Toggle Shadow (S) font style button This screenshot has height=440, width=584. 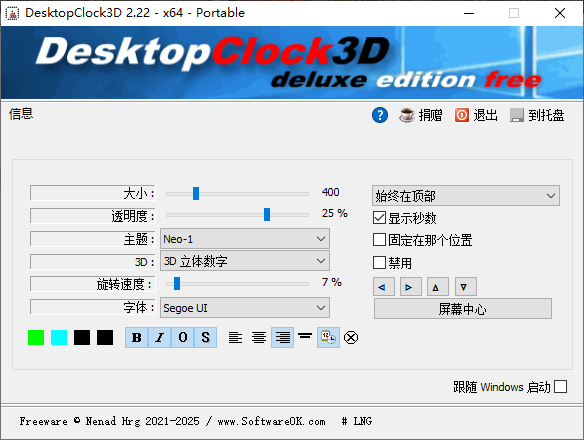click(205, 337)
